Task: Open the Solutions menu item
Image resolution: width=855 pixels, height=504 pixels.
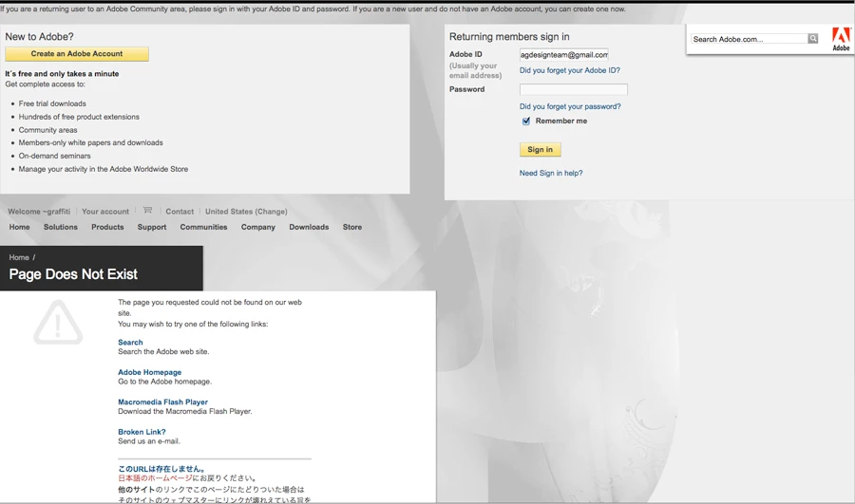Action: 61,227
